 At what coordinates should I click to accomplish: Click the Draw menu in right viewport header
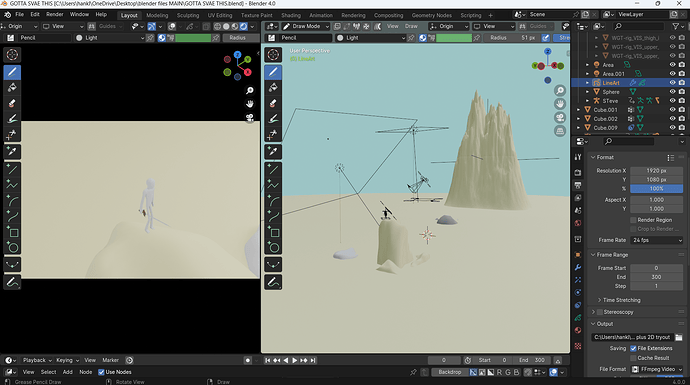[411, 26]
